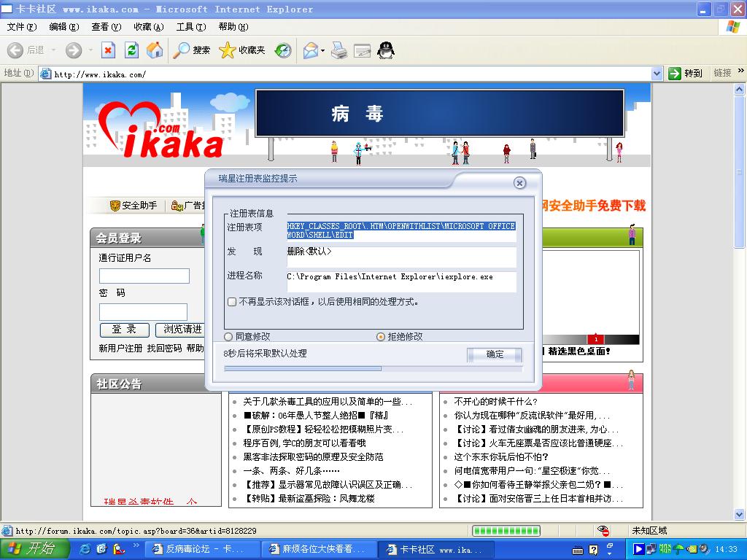Click the Mail envelope icon
The height and width of the screenshot is (560, 747).
click(311, 50)
